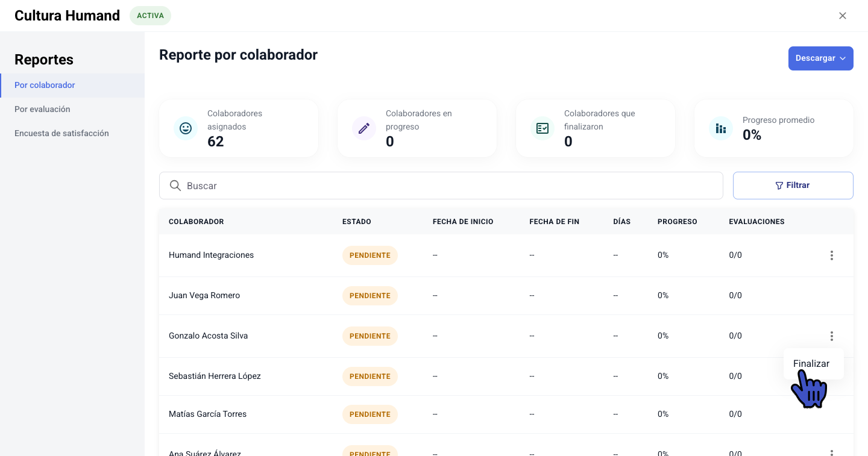Click the ESTADO column header
The width and height of the screenshot is (868, 456).
[x=357, y=222]
